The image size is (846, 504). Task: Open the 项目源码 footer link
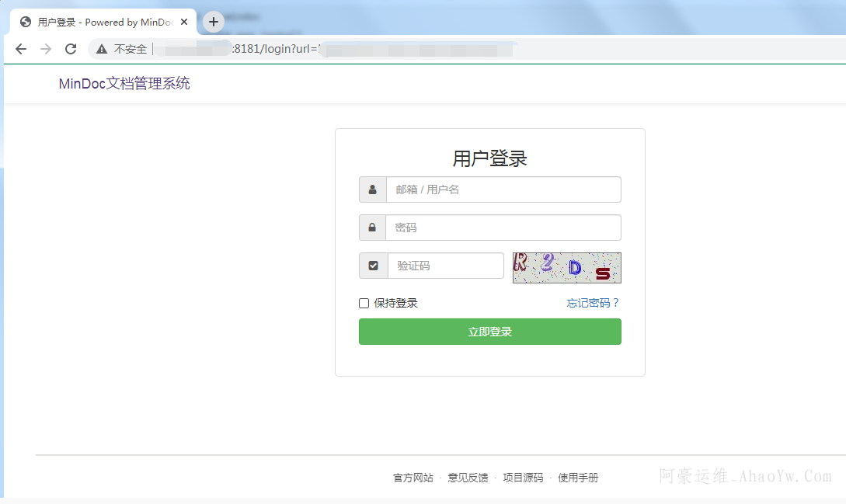click(523, 478)
